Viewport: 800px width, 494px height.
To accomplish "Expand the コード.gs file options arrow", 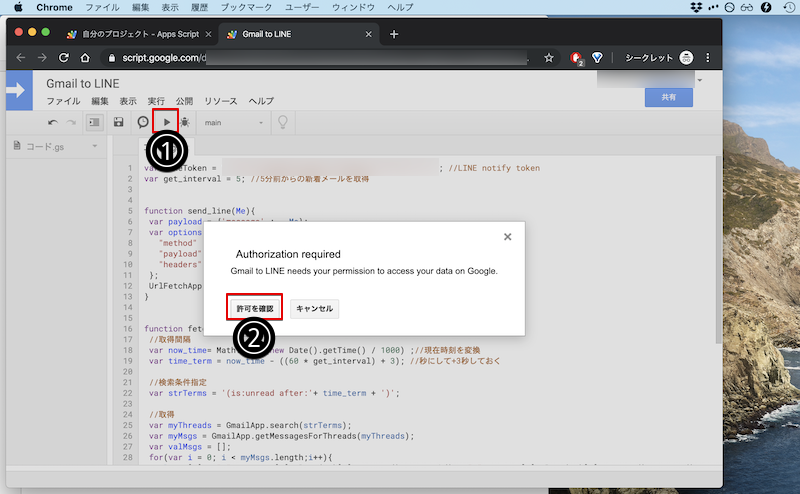I will click(x=94, y=146).
